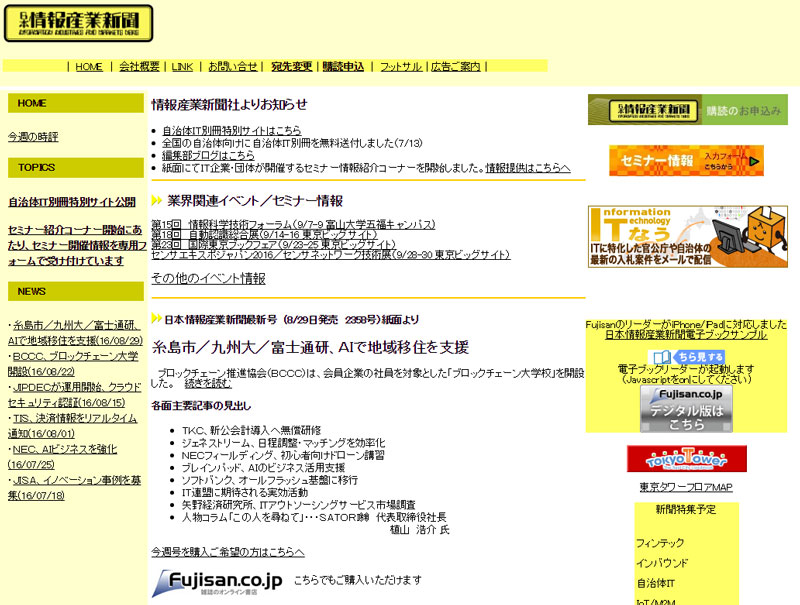Click the text TKC、新公会計導入へ無償研修
Viewport: 800px width, 605px height.
point(251,431)
